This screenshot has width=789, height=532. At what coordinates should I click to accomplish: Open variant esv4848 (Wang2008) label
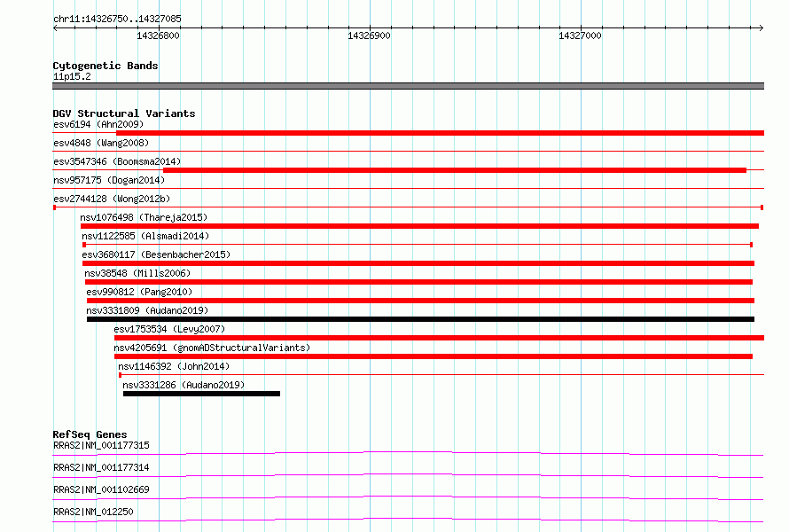click(101, 143)
